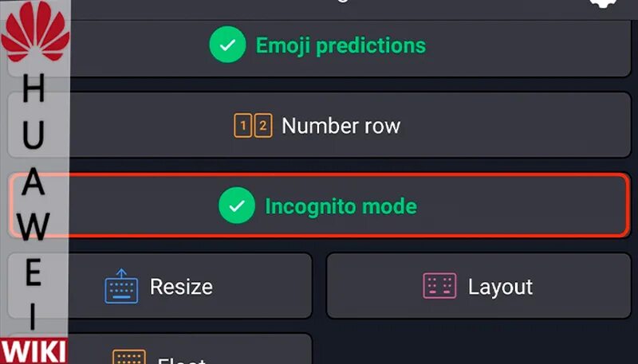Viewport: 638px width, 364px height.
Task: Click the red WIKI badge
Action: coord(33,351)
